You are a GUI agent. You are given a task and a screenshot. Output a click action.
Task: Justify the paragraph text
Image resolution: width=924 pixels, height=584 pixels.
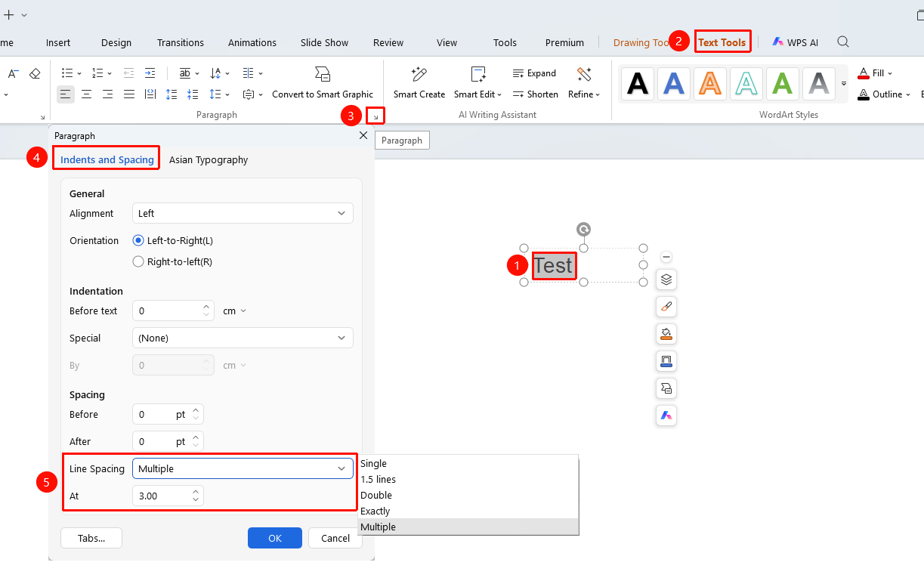pyautogui.click(x=129, y=94)
